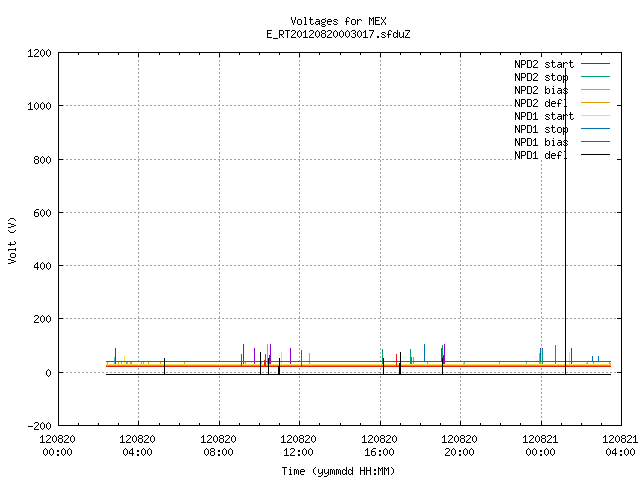Click the x-axis tick label 120821 00:00
The width and height of the screenshot is (640, 480).
(x=540, y=446)
